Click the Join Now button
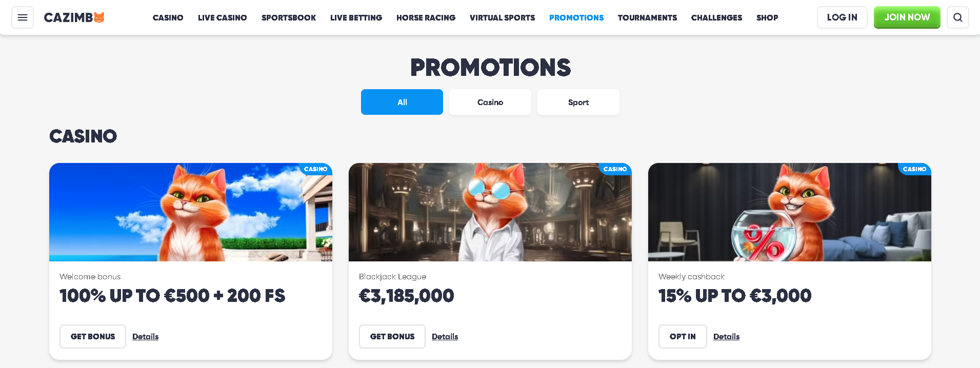The image size is (980, 368). 907,17
